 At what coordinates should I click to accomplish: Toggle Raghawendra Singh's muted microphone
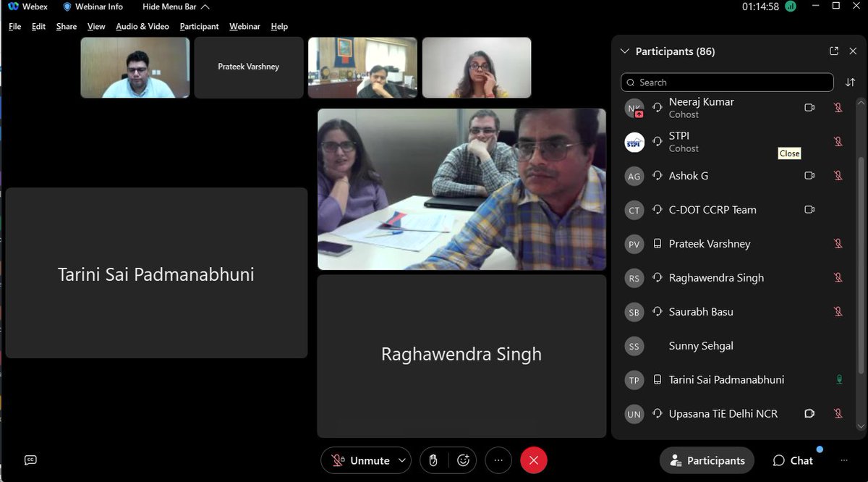point(838,278)
